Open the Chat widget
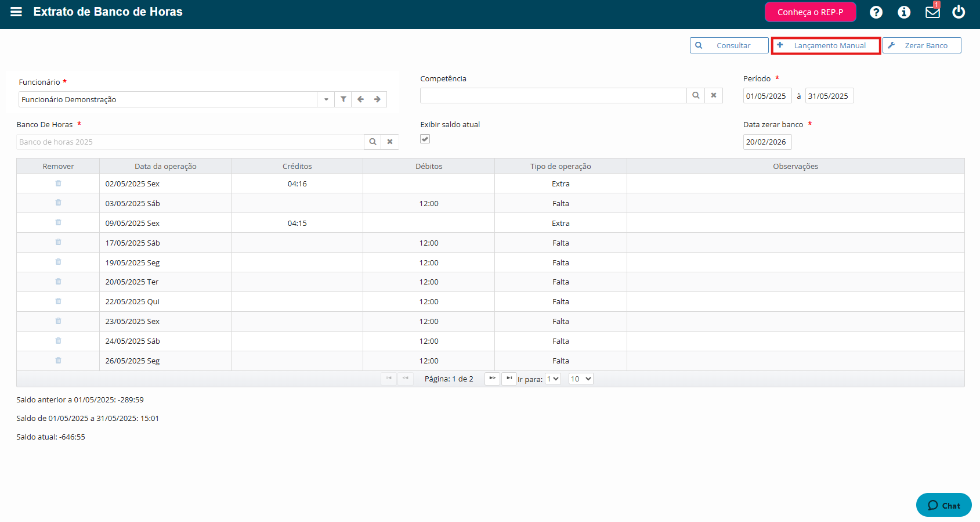Image resolution: width=980 pixels, height=522 pixels. click(x=944, y=505)
